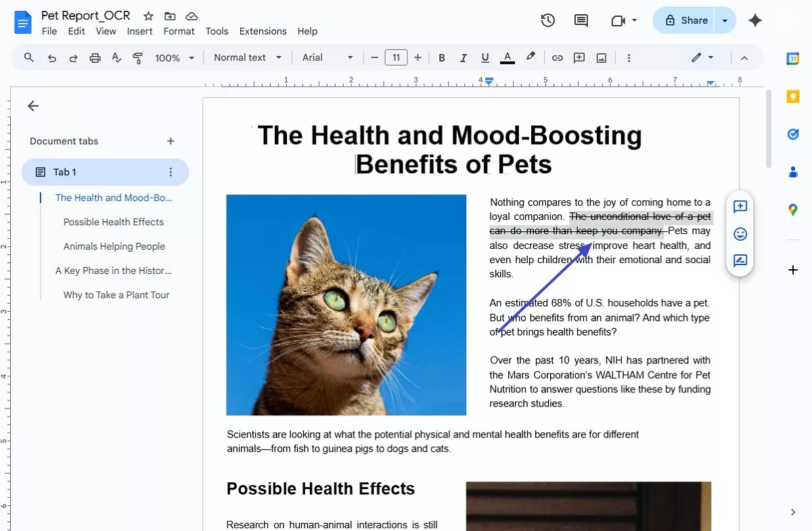The width and height of the screenshot is (812, 531).
Task: Open version history clock icon
Action: tap(547, 20)
